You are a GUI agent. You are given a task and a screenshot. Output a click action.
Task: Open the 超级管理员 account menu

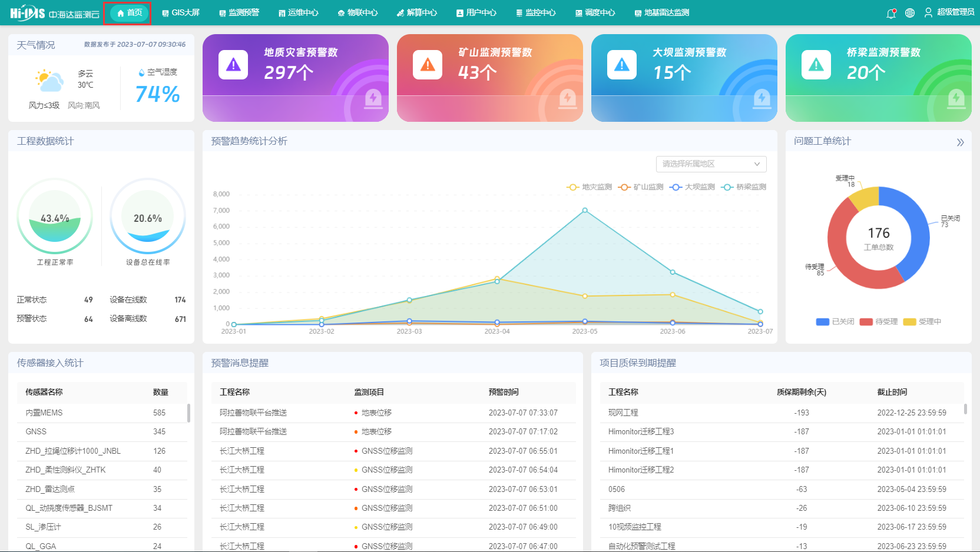(x=955, y=12)
